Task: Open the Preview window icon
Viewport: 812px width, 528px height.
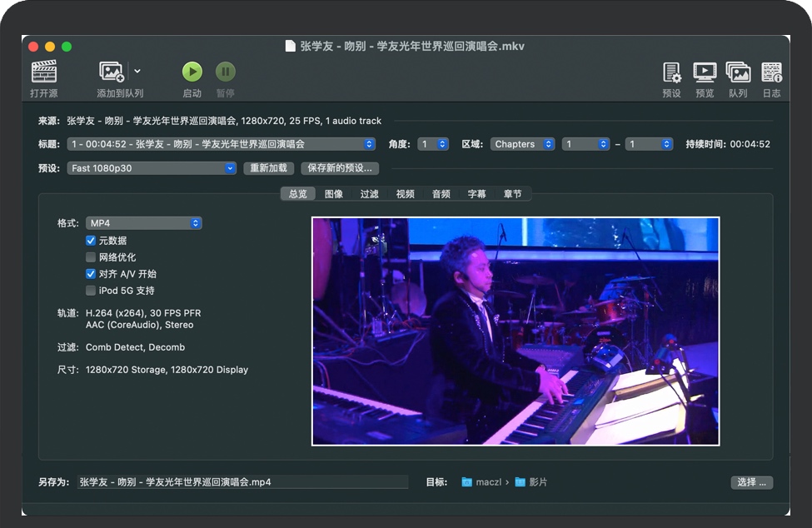Action: (x=705, y=72)
